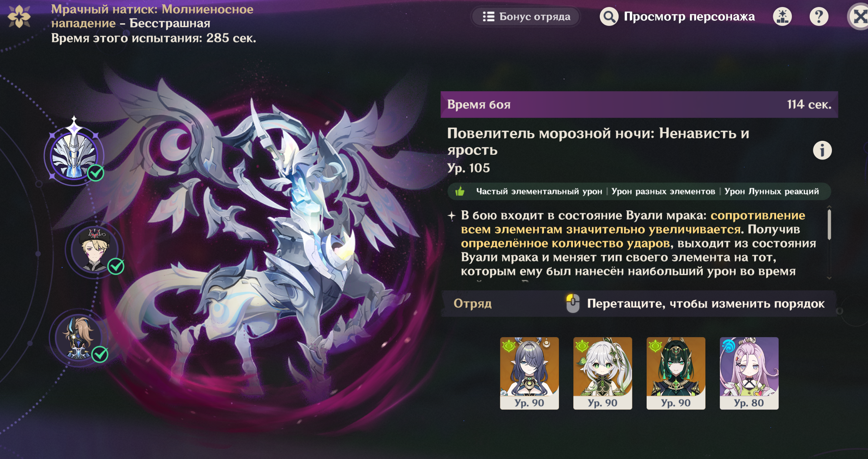Open the Бонус отряда list button
This screenshot has width=868, height=459.
tap(526, 16)
